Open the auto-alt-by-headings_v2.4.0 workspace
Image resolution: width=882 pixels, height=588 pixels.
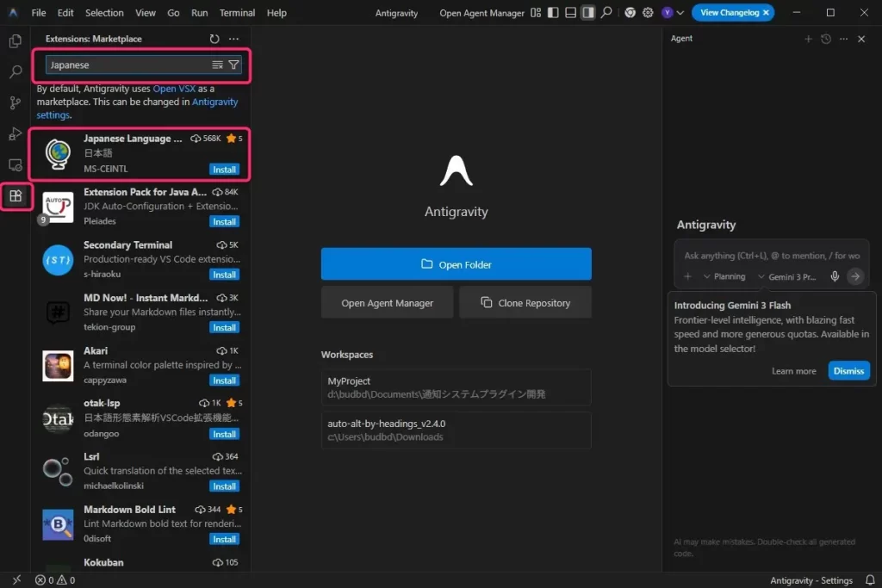click(x=457, y=430)
